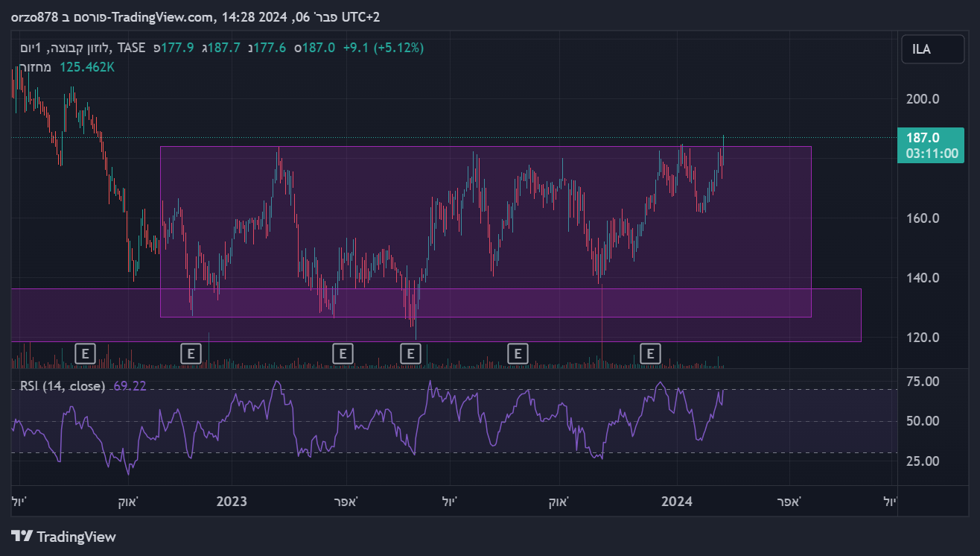Click the 2023 label on the time axis
Image resolution: width=980 pixels, height=556 pixels.
(x=232, y=502)
